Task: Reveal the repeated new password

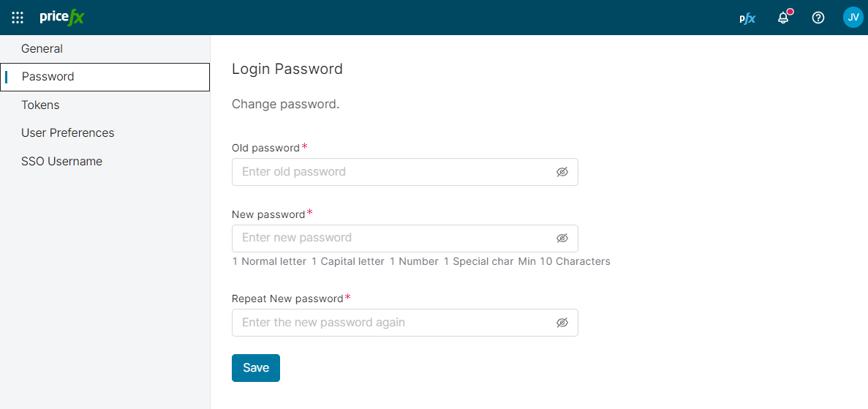Action: (562, 323)
